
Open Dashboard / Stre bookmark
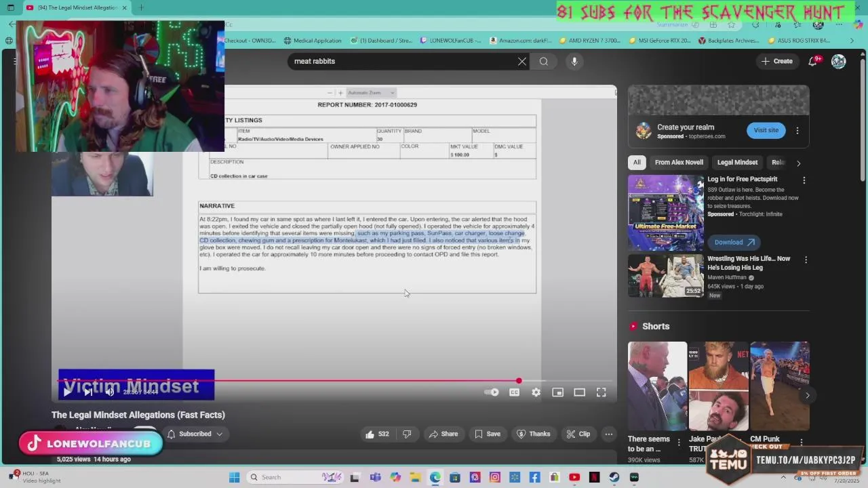pos(381,41)
